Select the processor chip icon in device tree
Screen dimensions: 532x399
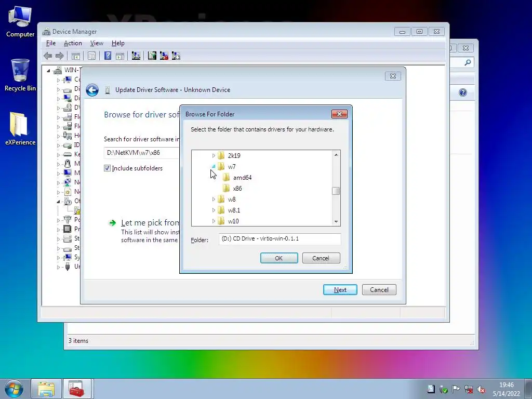click(x=68, y=229)
